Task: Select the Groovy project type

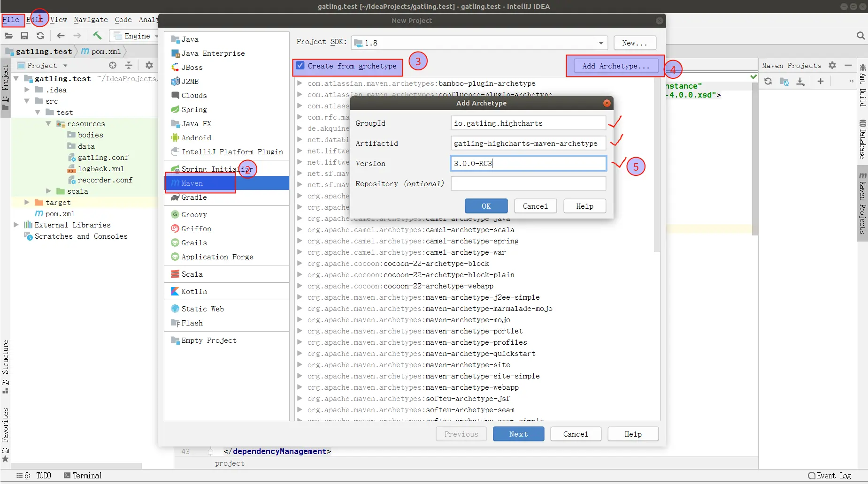Action: [227, 215]
